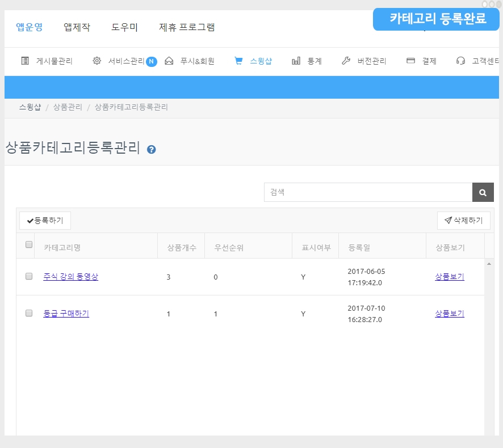Check the 주식 강의 동영상 row checkbox
This screenshot has width=503, height=448.
pos(29,276)
